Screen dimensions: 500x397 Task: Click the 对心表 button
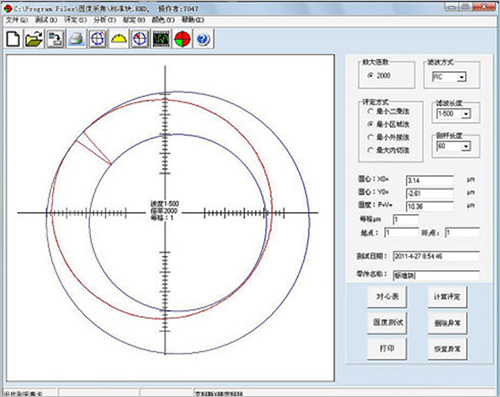click(387, 297)
